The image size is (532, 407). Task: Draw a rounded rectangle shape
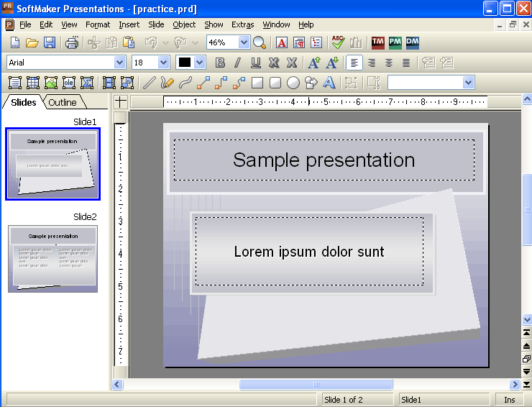[x=275, y=83]
